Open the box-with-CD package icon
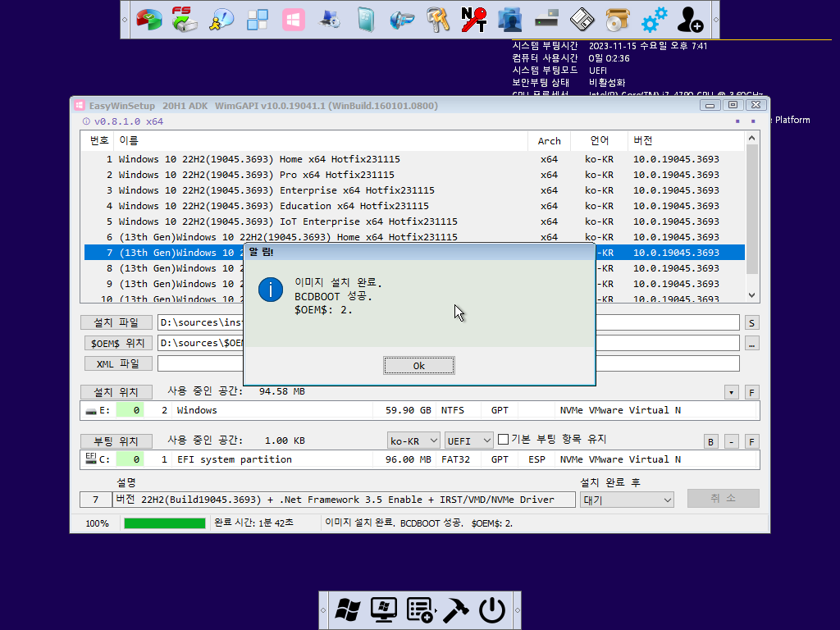 (x=619, y=20)
